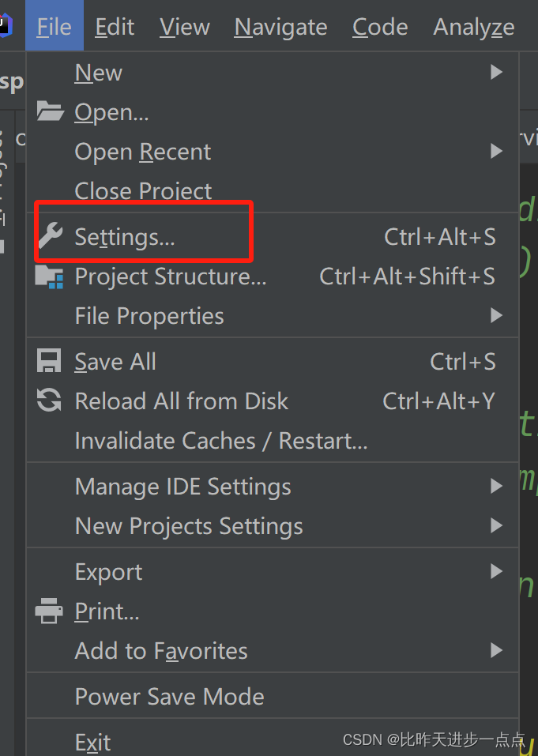The height and width of the screenshot is (756, 538).
Task: Open the Navigate menu
Action: (280, 26)
